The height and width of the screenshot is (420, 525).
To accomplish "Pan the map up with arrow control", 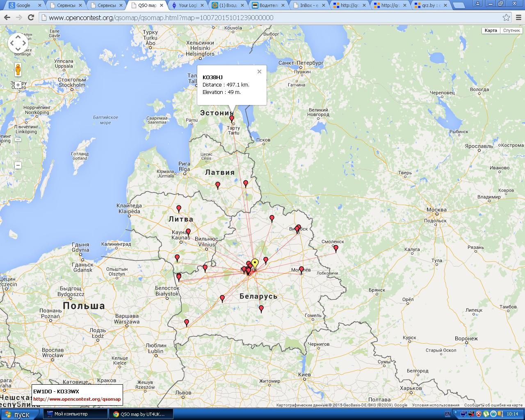I will [x=18, y=37].
